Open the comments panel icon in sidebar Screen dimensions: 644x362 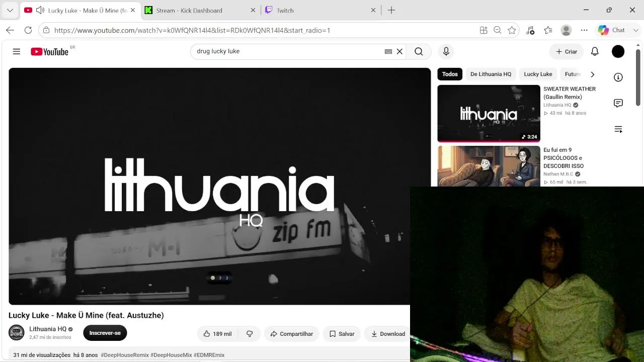[618, 103]
